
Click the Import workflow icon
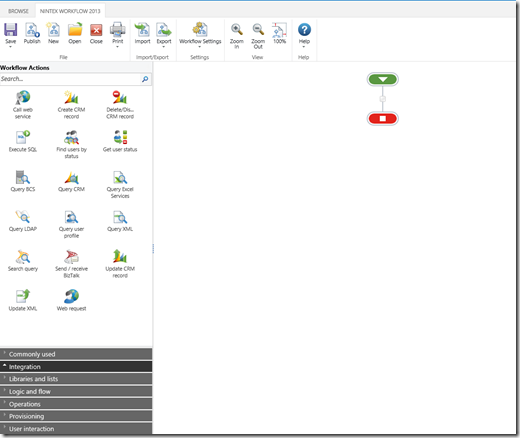(x=142, y=30)
